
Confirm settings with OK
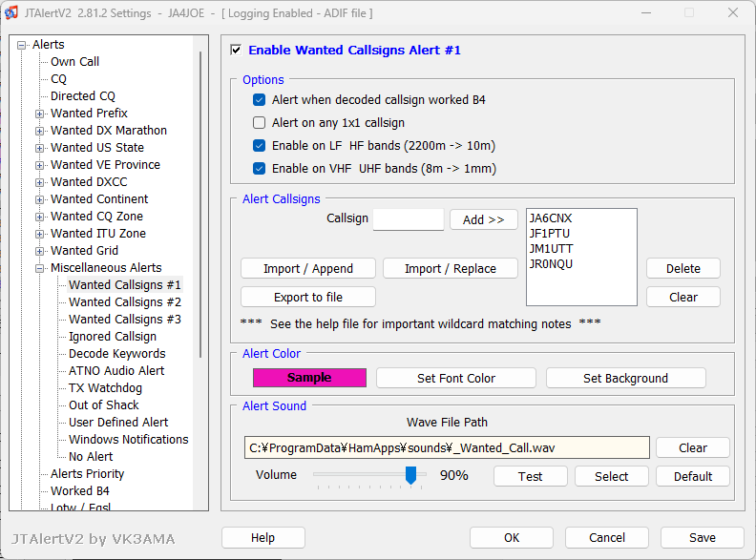click(x=512, y=537)
